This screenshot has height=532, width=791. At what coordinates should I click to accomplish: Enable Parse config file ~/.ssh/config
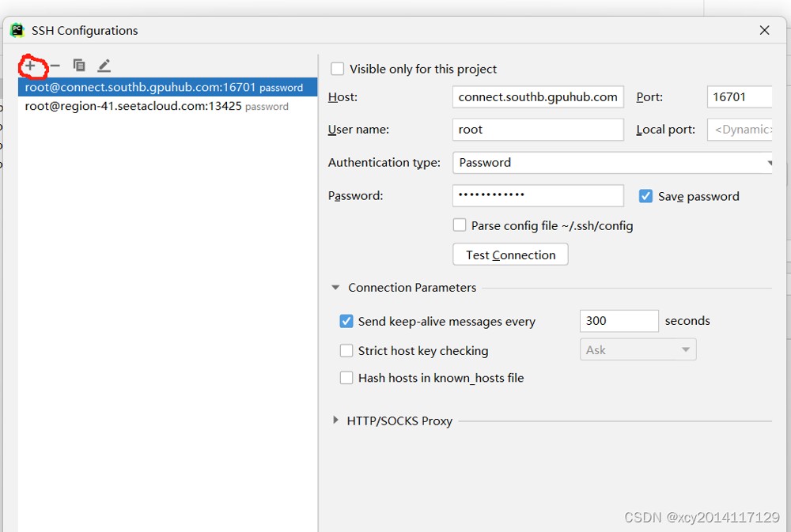[459, 225]
